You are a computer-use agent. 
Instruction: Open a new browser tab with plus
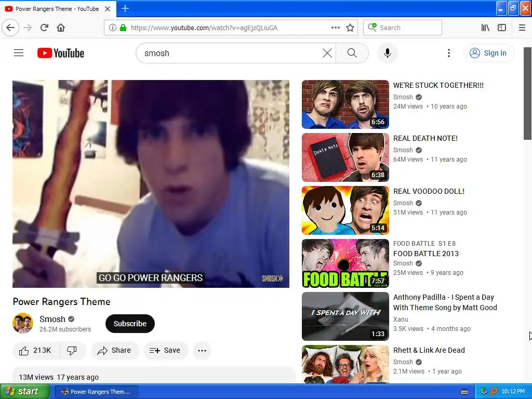coord(125,8)
